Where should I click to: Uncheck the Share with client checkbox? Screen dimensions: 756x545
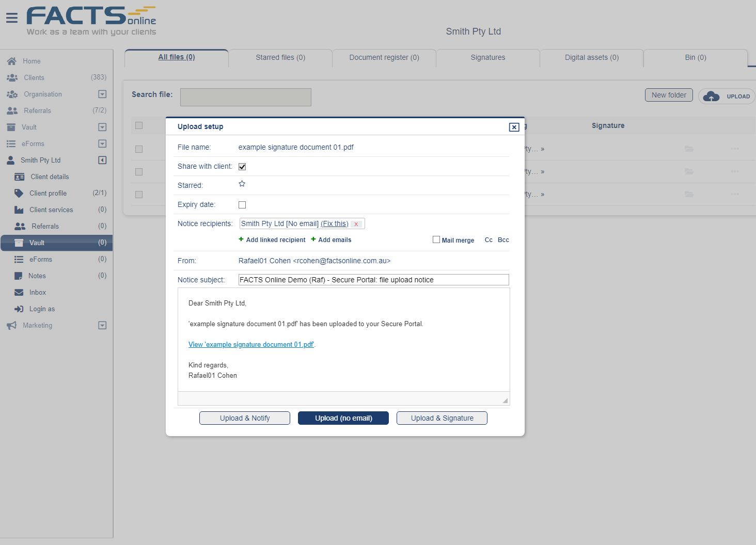tap(242, 167)
